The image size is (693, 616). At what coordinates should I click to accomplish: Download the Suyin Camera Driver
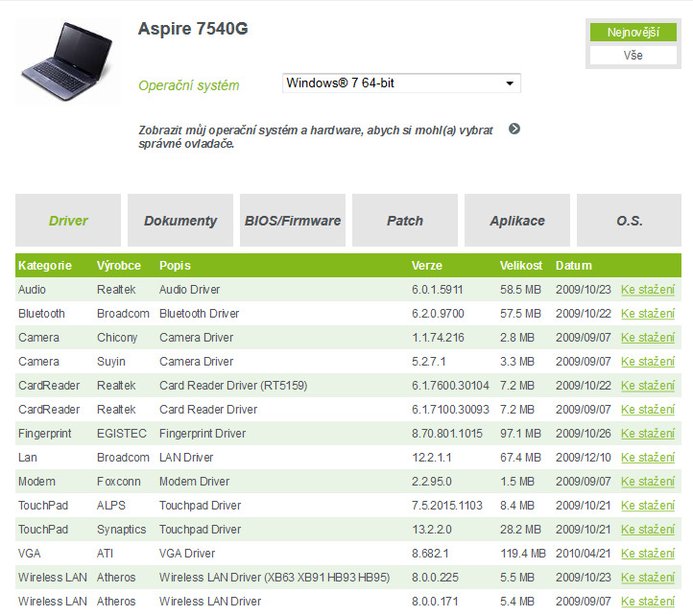(648, 362)
